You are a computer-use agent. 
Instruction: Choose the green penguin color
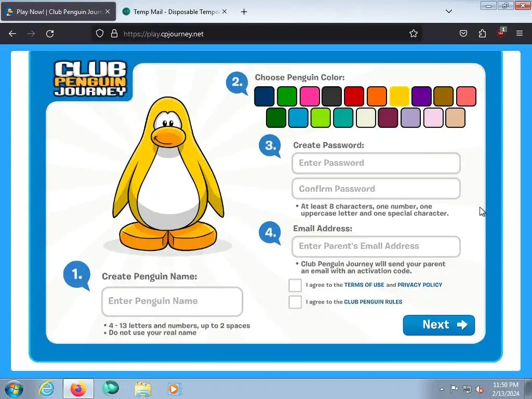click(287, 96)
